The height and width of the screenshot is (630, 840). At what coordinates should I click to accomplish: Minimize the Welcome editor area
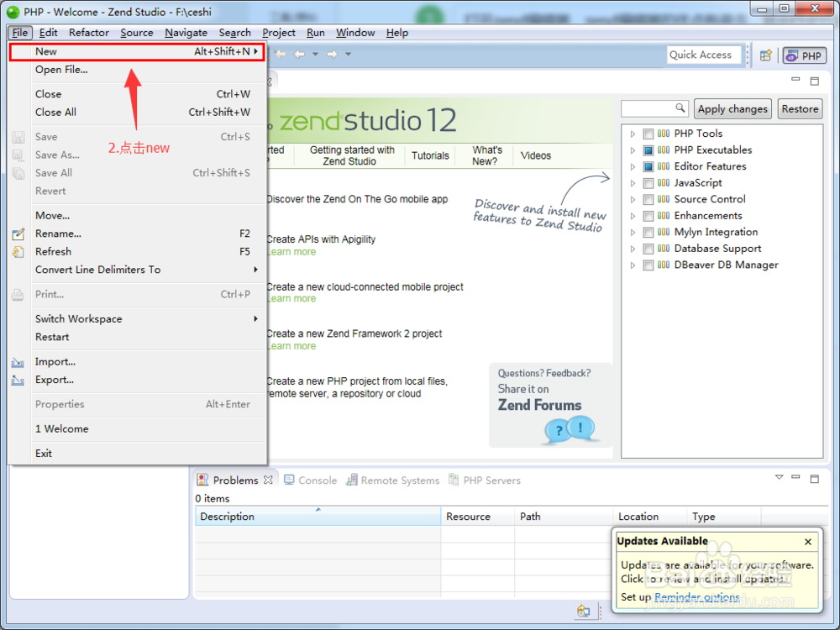[795, 79]
